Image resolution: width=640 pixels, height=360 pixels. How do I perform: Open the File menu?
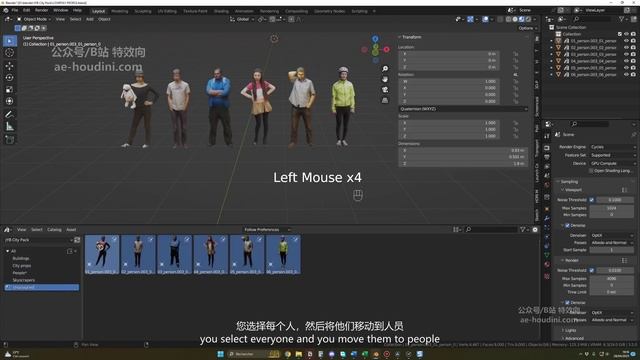(x=15, y=10)
